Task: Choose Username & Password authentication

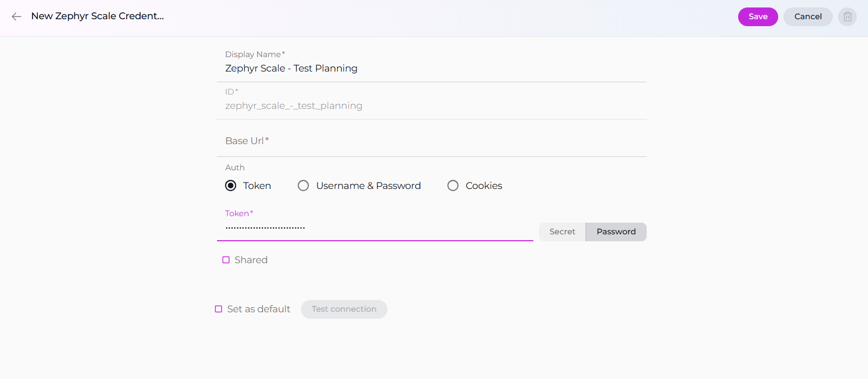Action: click(304, 186)
